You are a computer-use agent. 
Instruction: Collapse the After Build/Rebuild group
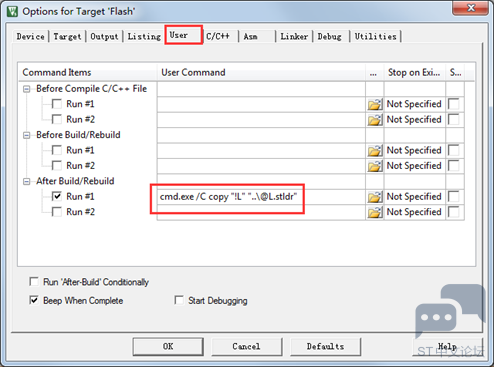pyautogui.click(x=27, y=181)
